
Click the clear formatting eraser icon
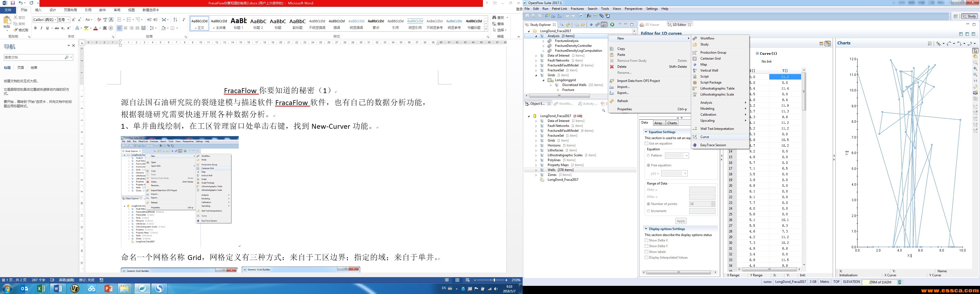pos(99,20)
